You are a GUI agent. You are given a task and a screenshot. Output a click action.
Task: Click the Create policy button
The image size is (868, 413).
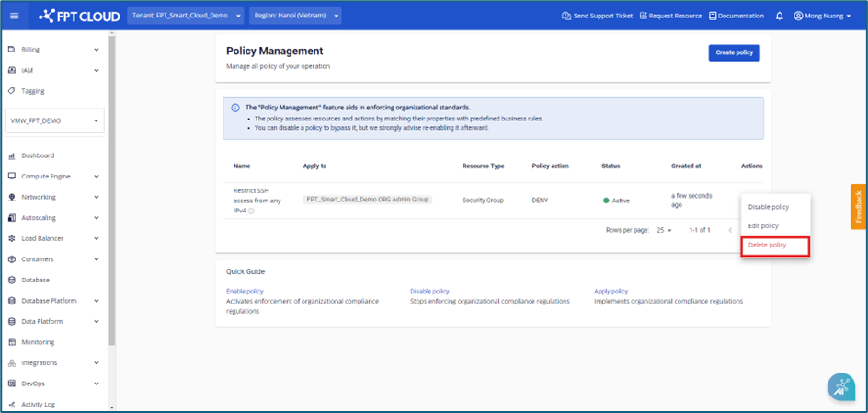(x=734, y=52)
